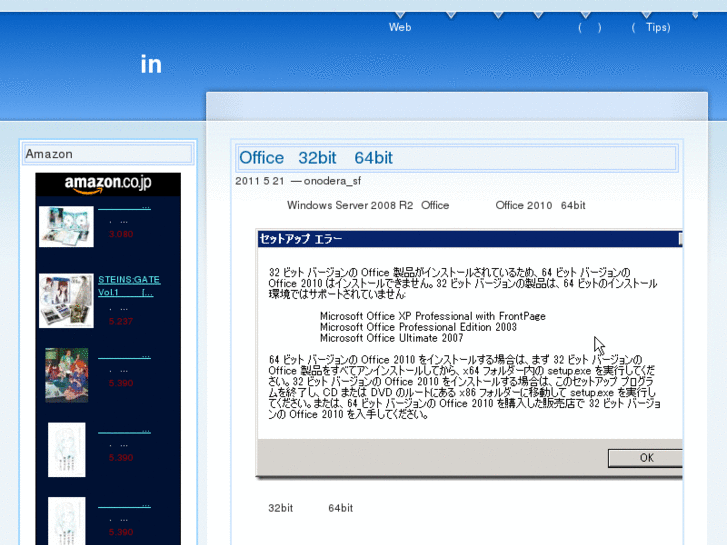Open the STEINS;GATE Vol.1 product link
This screenshot has height=545, width=727.
129,286
